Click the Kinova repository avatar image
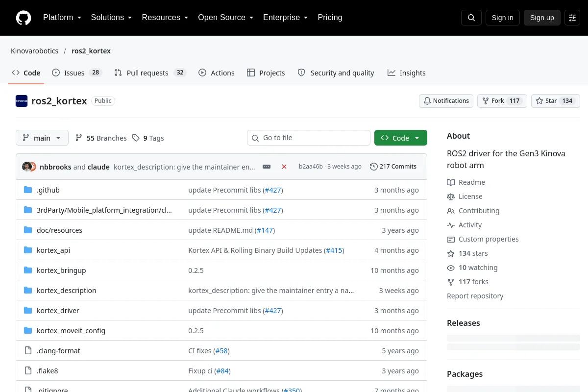Image resolution: width=588 pixels, height=392 pixels. 22,101
